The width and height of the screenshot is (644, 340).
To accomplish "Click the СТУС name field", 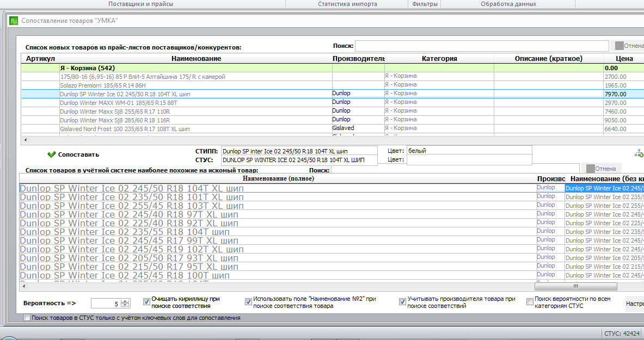I will [x=299, y=160].
